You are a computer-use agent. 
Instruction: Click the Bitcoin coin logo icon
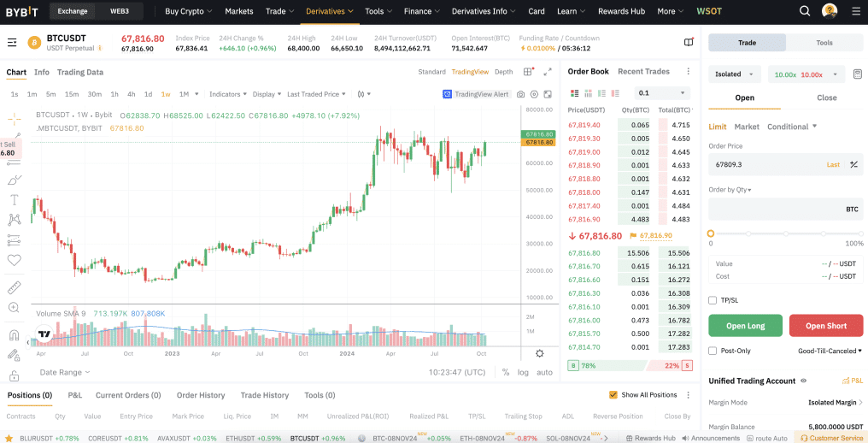point(34,42)
